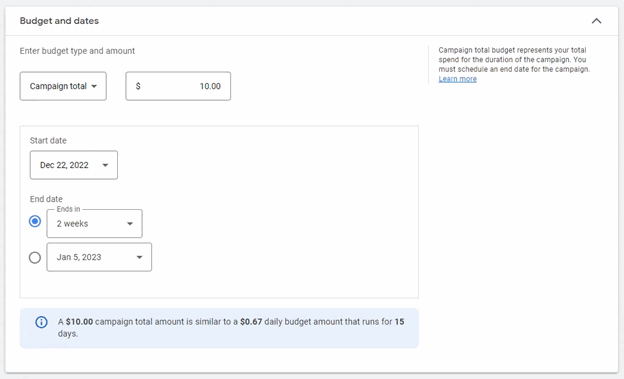Click the Budget and dates header title
Screen dimensions: 624x379
click(x=59, y=21)
